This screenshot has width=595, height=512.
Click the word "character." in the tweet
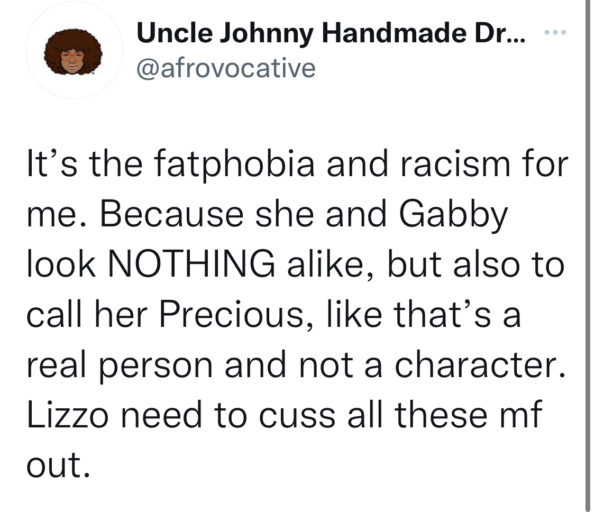(480, 365)
